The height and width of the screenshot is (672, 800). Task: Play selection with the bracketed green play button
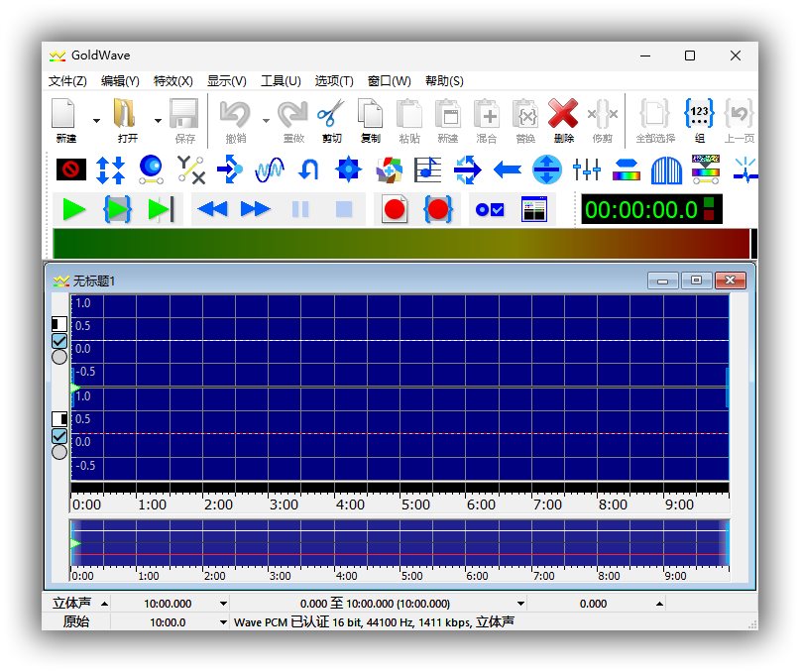(118, 209)
